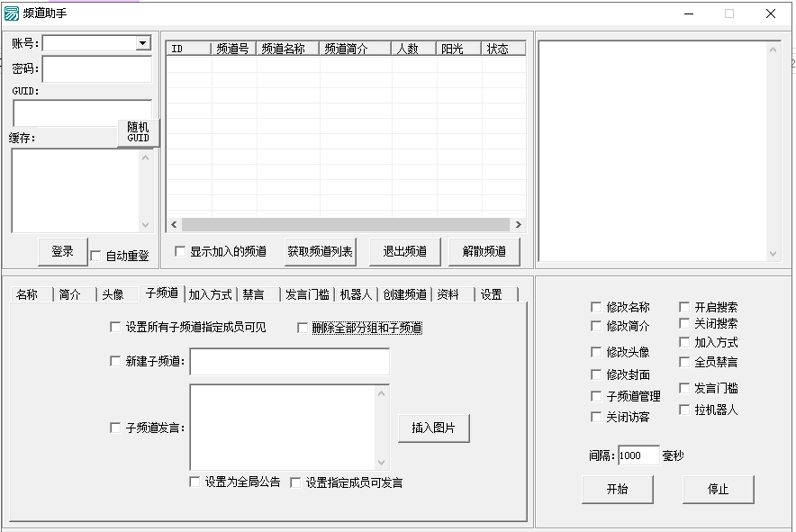
Task: Enable 设置为全局公告 checkbox
Action: (x=194, y=482)
